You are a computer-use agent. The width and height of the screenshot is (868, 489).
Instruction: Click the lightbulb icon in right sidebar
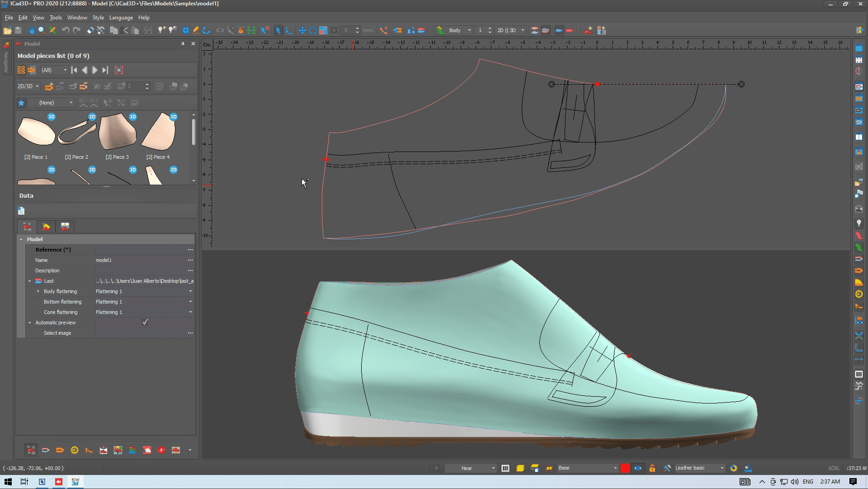[x=859, y=223]
